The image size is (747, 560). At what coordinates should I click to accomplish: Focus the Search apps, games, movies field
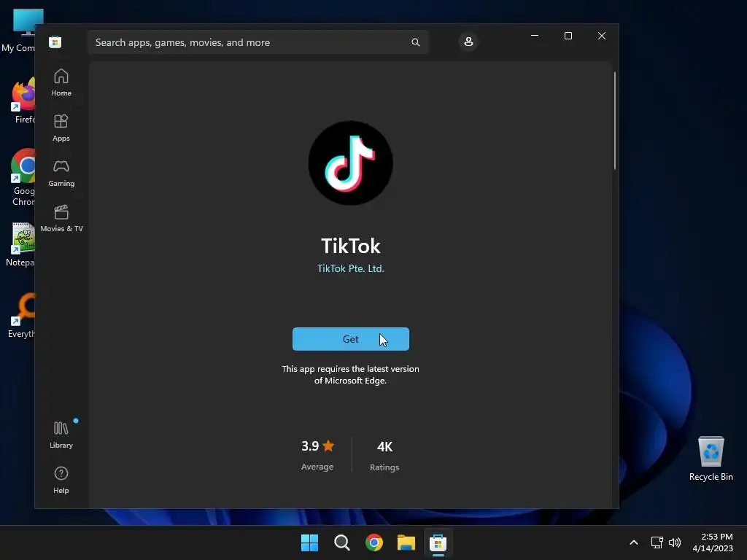point(258,42)
